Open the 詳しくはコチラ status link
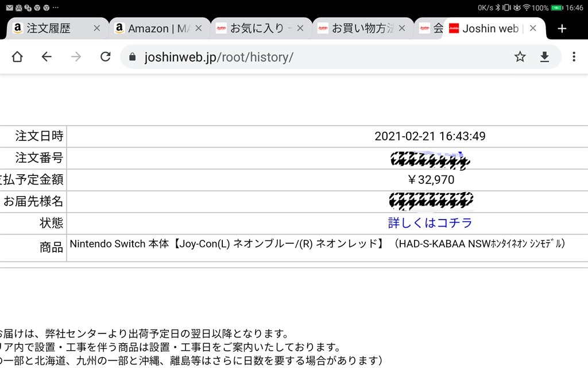 point(430,223)
